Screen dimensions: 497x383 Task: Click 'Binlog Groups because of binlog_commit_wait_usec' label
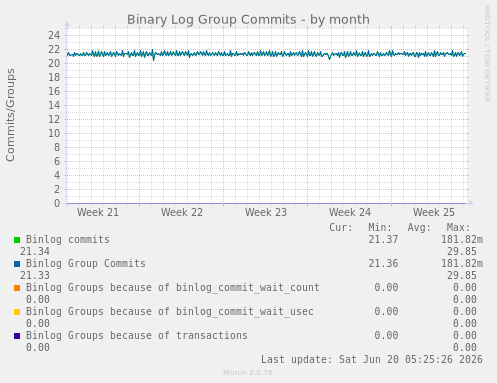pyautogui.click(x=170, y=312)
